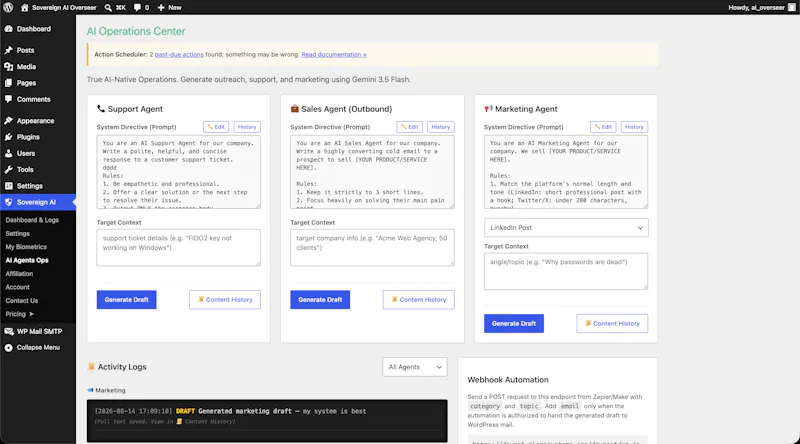The height and width of the screenshot is (444, 800).
Task: Click the scroll icon beside Activity Logs
Action: tap(91, 366)
